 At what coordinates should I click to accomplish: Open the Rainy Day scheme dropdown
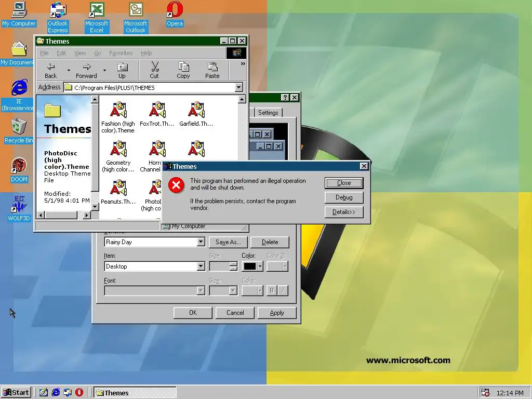201,242
